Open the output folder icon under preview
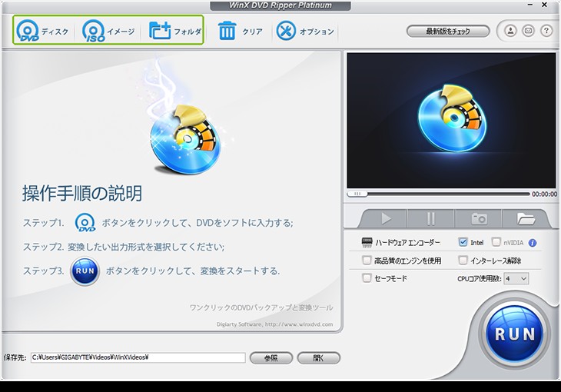Viewport: 561px width, 392px height. (x=525, y=218)
